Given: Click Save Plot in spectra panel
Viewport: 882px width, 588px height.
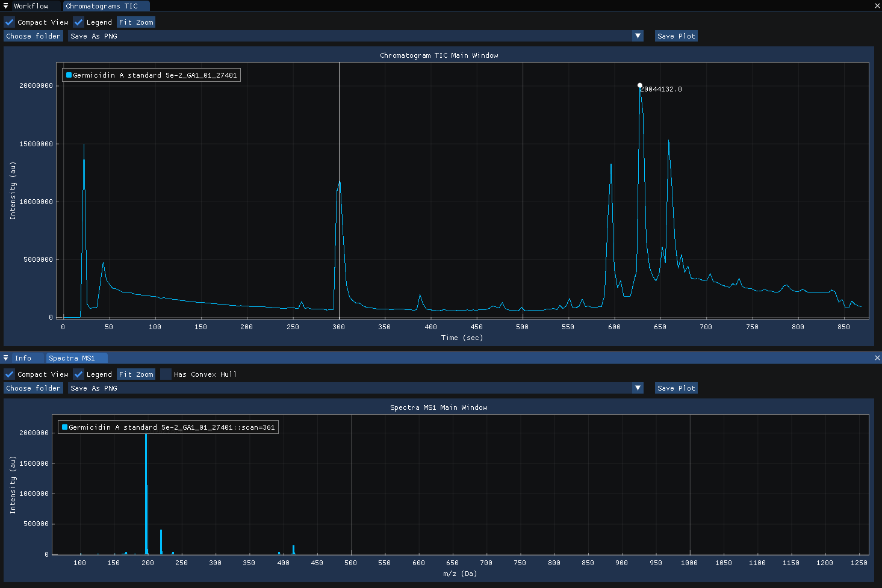Looking at the screenshot, I should tap(676, 388).
